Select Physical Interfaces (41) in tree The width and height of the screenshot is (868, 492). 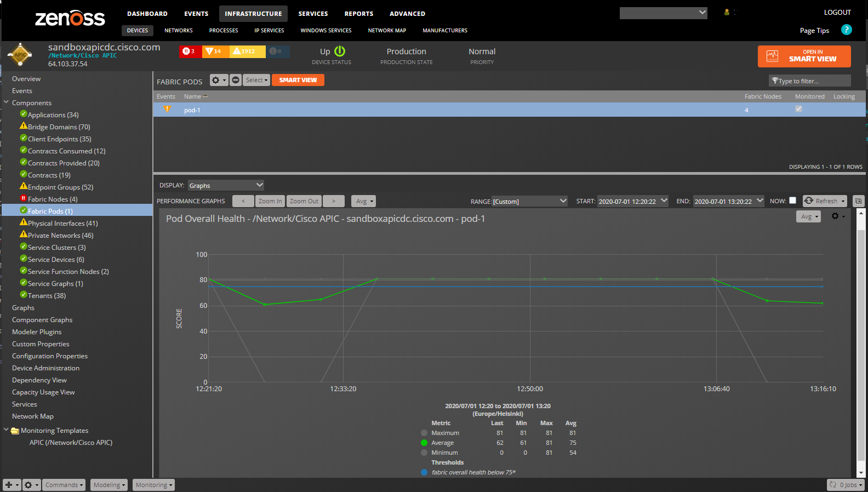tap(62, 223)
